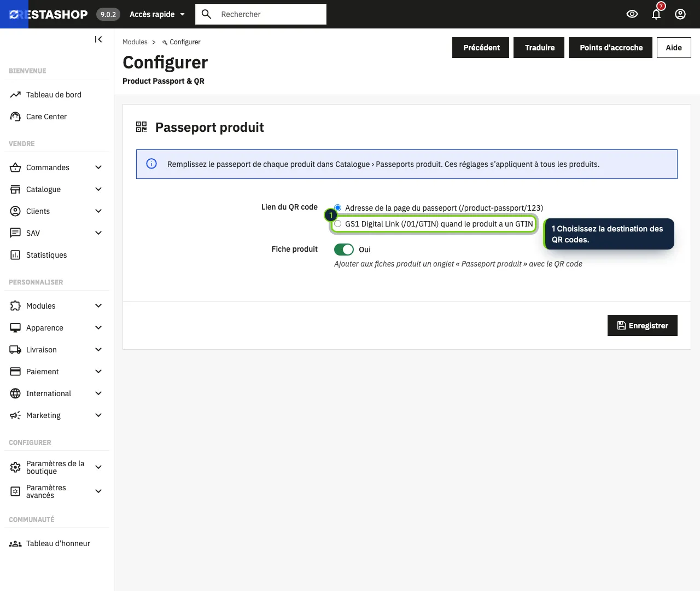
Task: Click the Traduire button
Action: point(539,48)
